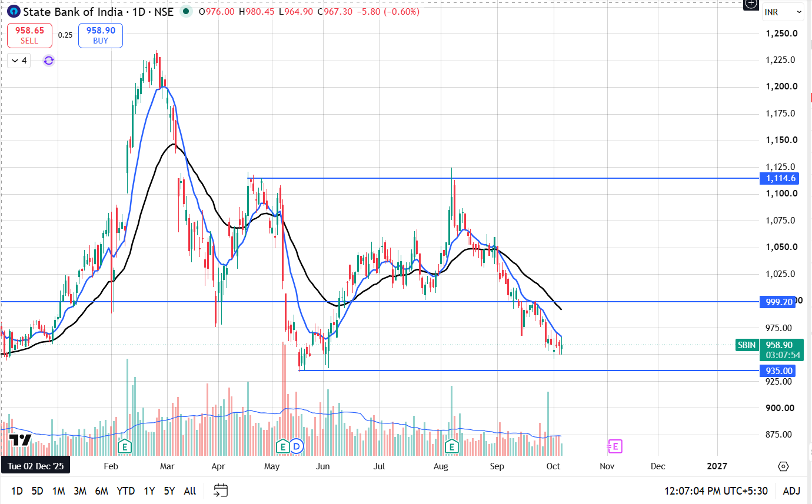Click the green market status dot
The image size is (812, 504).
[187, 11]
